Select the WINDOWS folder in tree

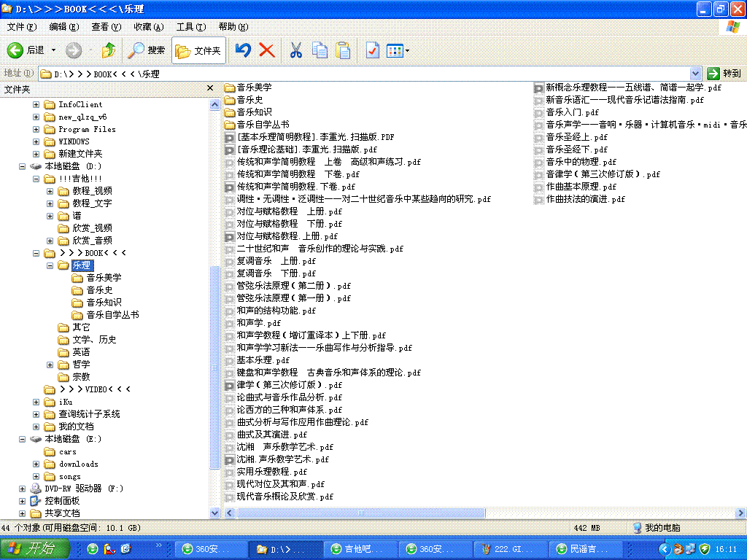click(74, 141)
